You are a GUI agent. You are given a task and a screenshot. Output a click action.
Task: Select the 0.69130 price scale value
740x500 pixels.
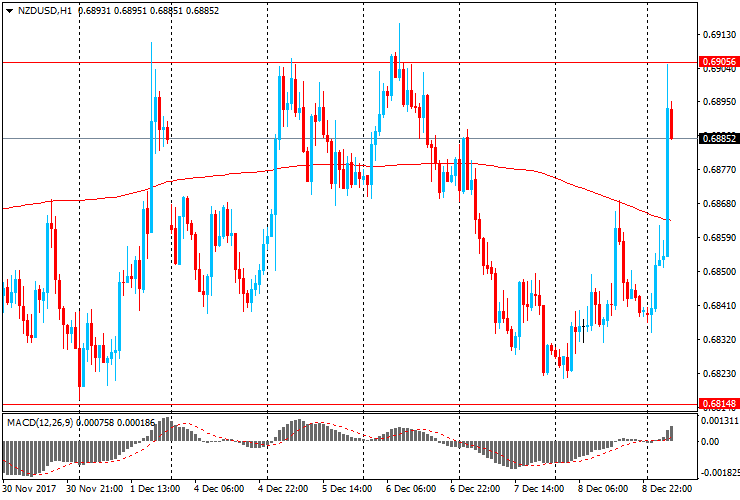[x=719, y=34]
